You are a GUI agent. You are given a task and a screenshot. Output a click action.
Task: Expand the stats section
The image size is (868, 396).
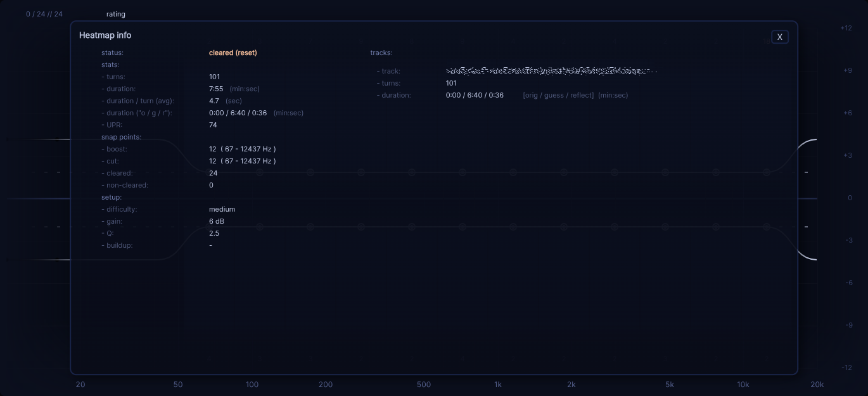tap(110, 65)
